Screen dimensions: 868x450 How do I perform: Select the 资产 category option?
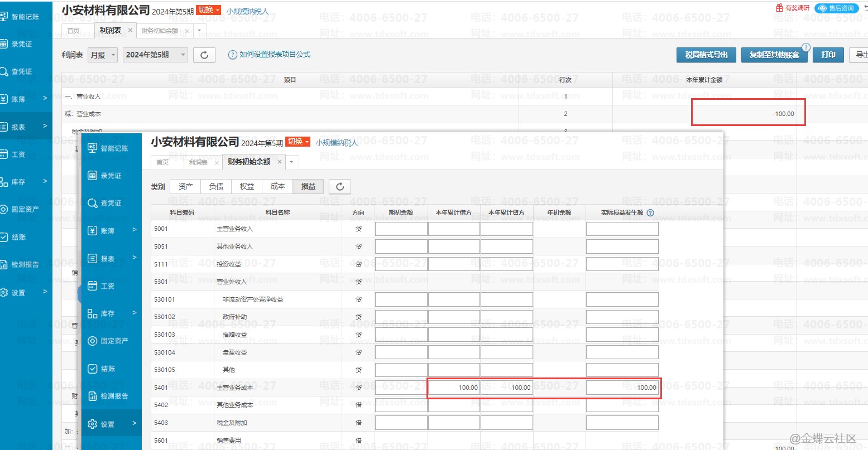tap(185, 186)
